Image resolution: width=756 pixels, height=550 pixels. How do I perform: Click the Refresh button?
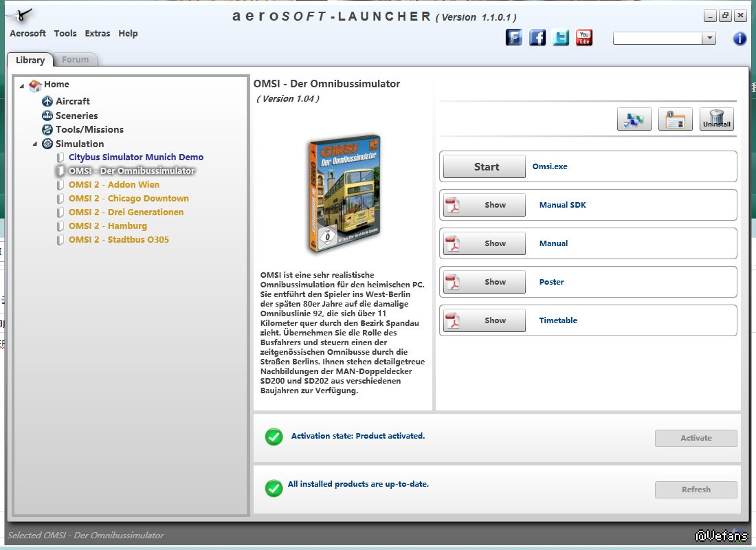click(x=696, y=489)
